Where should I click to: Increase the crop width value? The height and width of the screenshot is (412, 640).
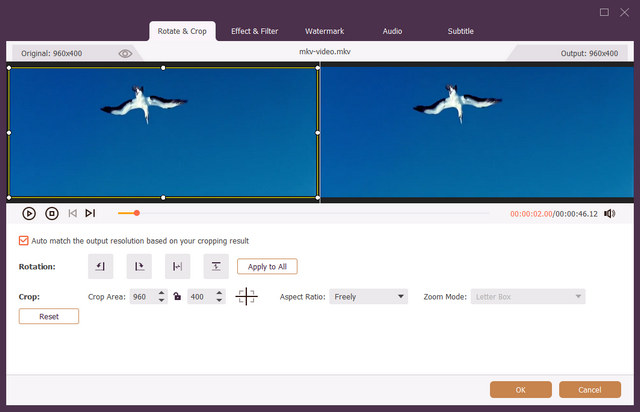[x=162, y=293]
